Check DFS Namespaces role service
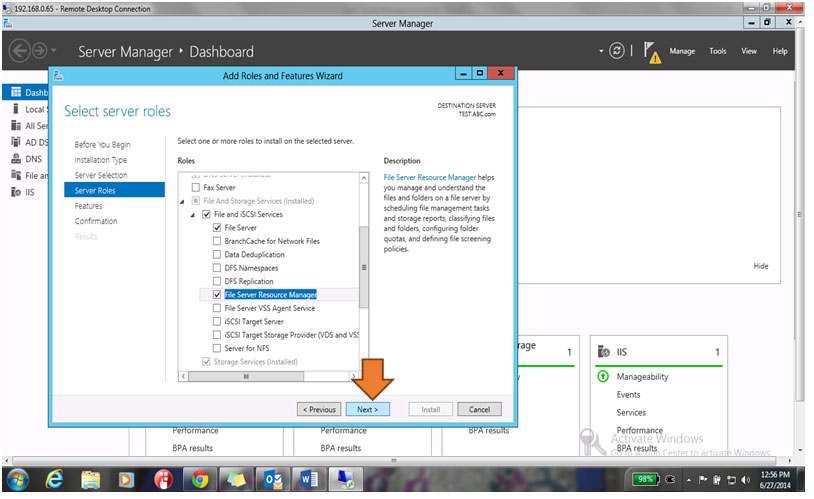Image resolution: width=814 pixels, height=499 pixels. [x=217, y=268]
